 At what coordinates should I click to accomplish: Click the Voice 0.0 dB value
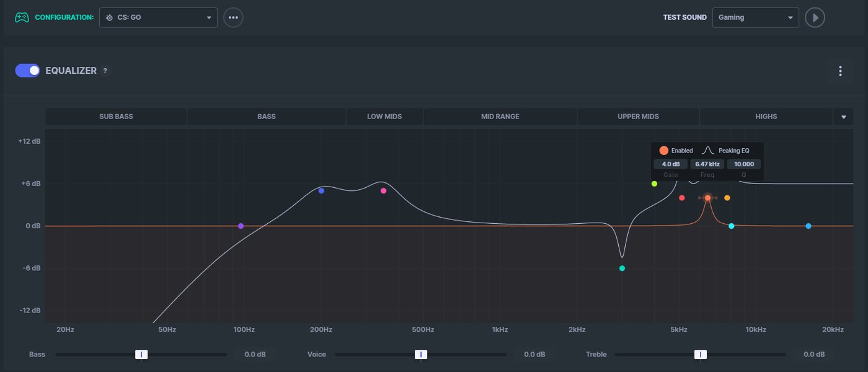click(x=534, y=355)
